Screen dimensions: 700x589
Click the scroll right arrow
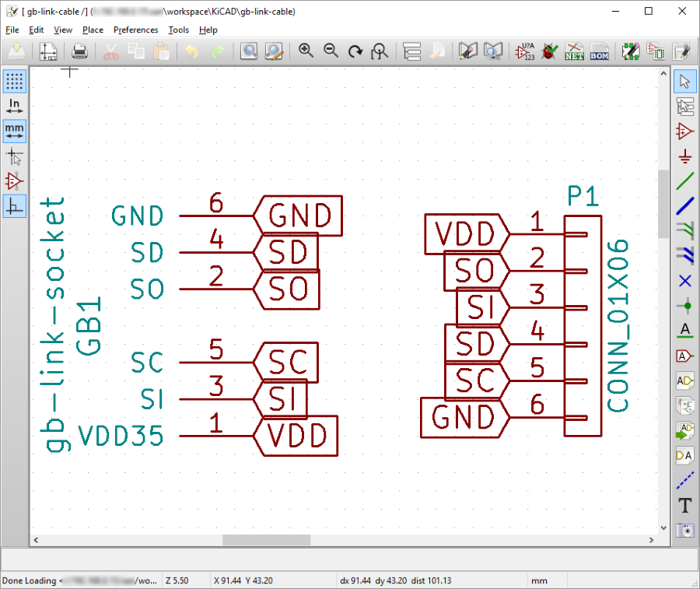651,540
